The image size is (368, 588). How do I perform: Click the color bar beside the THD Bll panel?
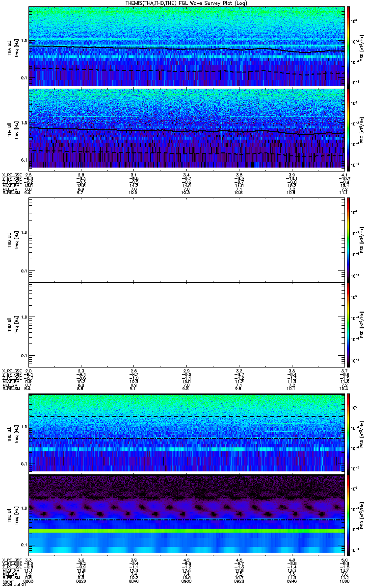[348, 324]
